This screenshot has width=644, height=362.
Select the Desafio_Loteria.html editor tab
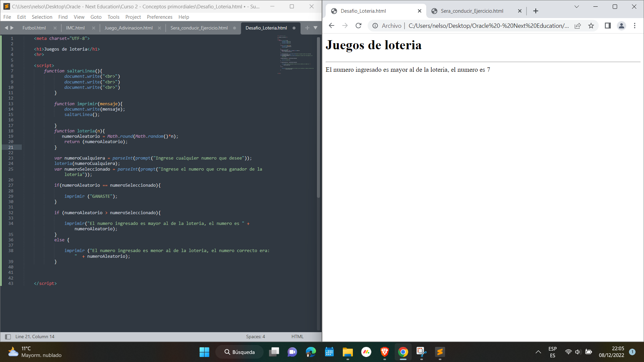(x=266, y=28)
